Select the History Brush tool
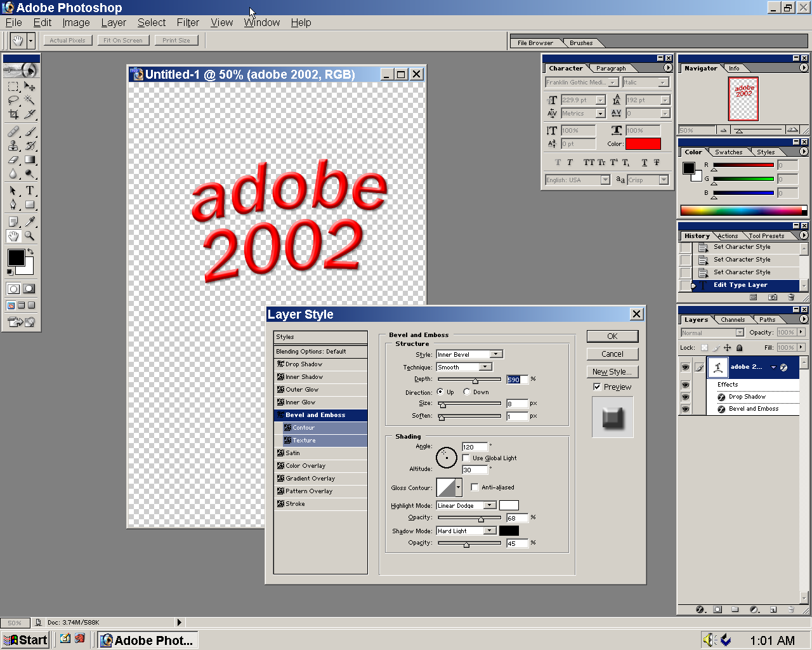Image resolution: width=812 pixels, height=650 pixels. (x=30, y=145)
